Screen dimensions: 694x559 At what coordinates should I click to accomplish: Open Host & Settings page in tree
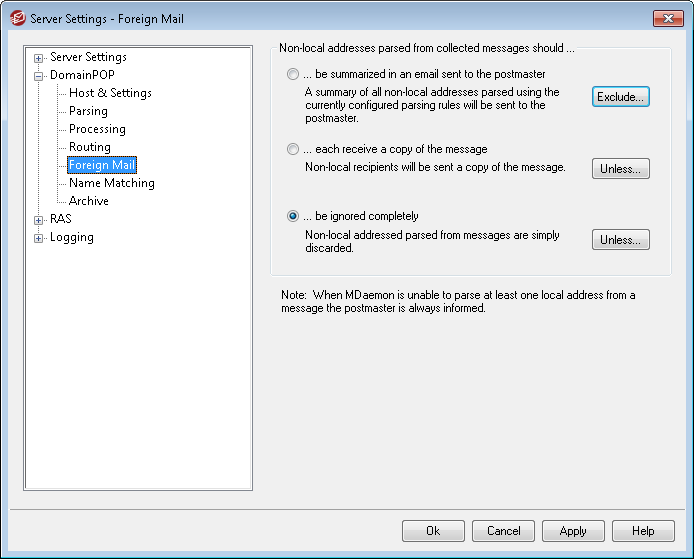click(110, 93)
